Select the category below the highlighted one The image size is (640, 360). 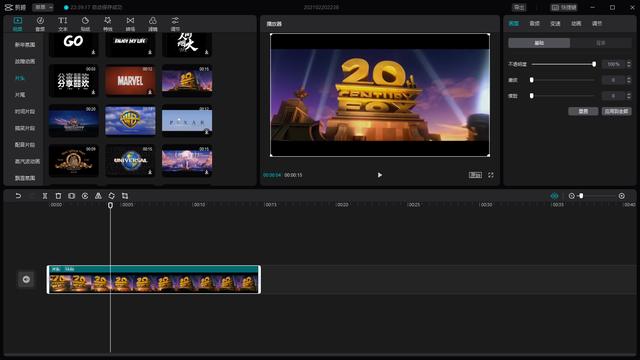point(20,95)
